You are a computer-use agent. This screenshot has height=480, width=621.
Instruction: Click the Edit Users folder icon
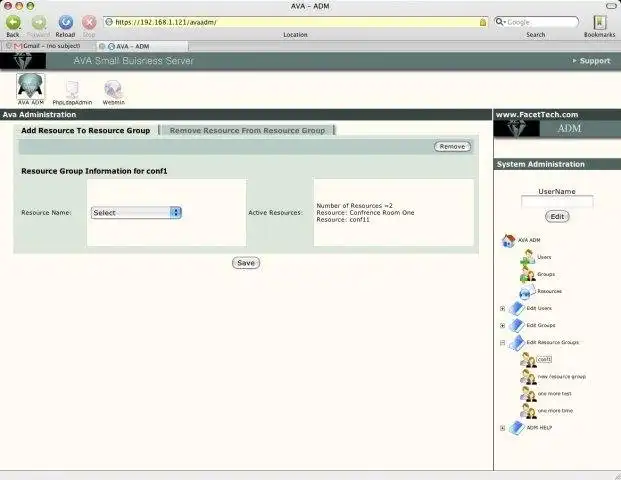tap(516, 309)
